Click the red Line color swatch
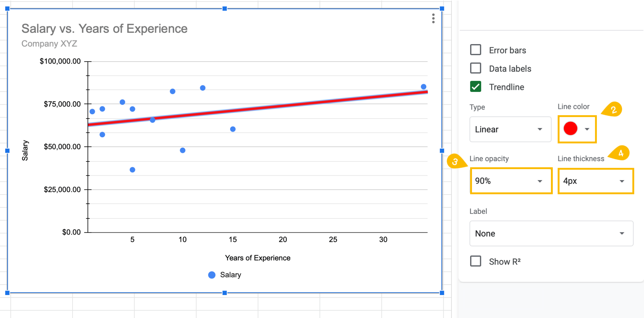 [x=571, y=128]
